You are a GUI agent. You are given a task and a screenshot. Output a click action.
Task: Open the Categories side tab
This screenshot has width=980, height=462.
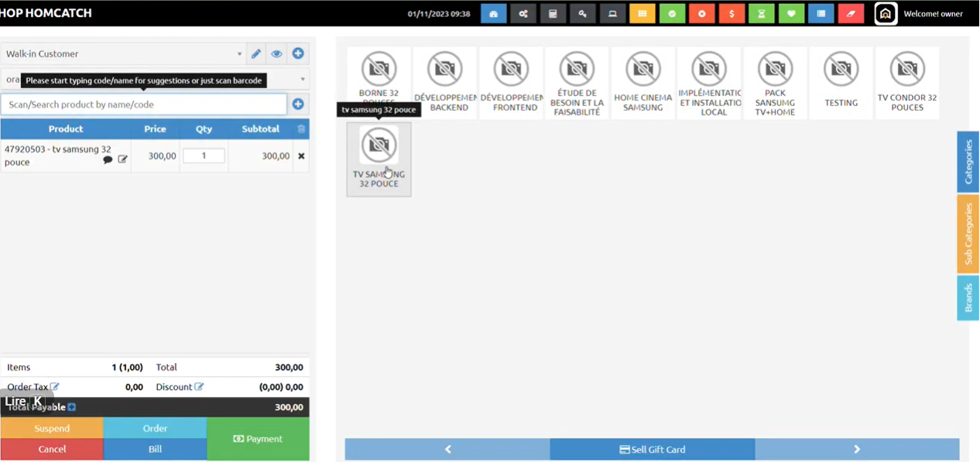pyautogui.click(x=968, y=162)
